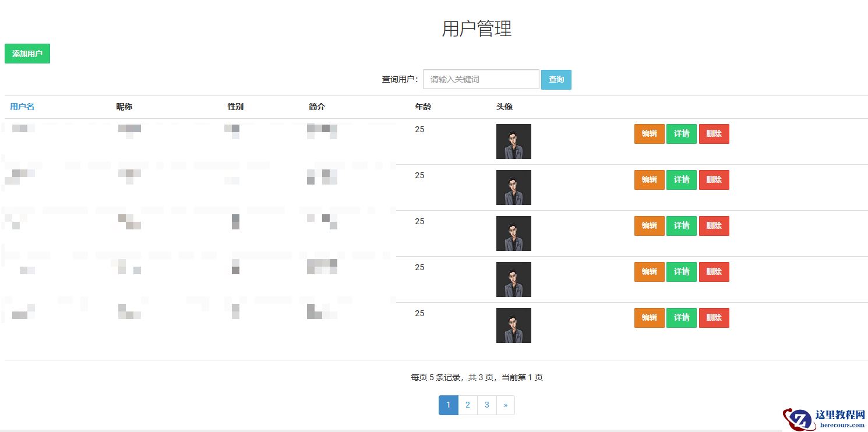Focus the 请输入关键词 search field
This screenshot has width=868, height=432.
(x=481, y=79)
